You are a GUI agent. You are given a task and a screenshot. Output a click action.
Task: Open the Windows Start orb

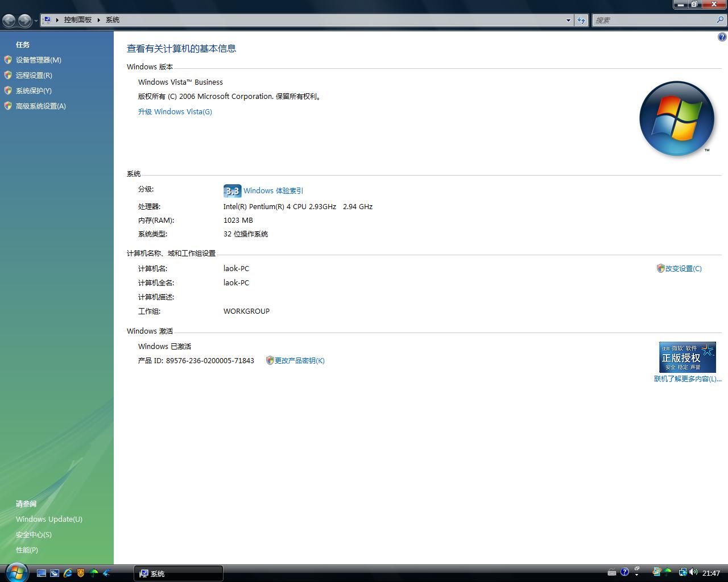point(16,571)
